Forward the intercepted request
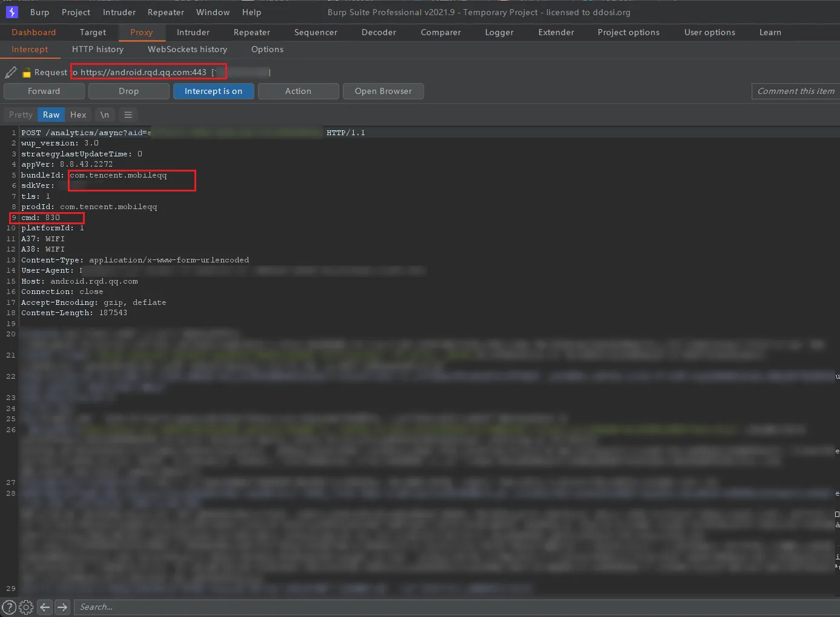Viewport: 840px width, 617px height. tap(44, 91)
